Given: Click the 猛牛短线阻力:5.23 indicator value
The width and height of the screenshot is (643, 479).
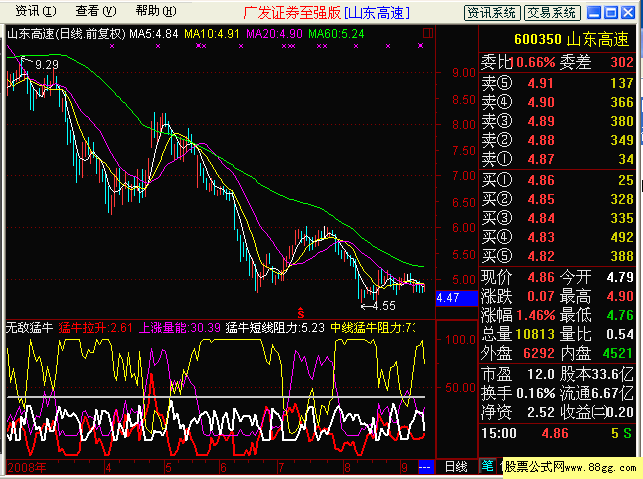Looking at the screenshot, I should tap(275, 328).
